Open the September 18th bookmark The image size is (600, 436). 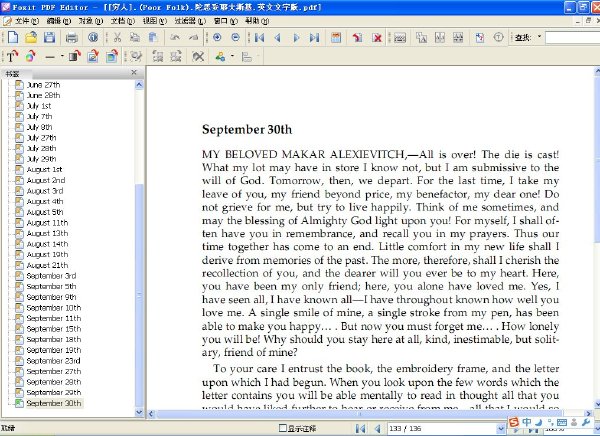point(54,339)
